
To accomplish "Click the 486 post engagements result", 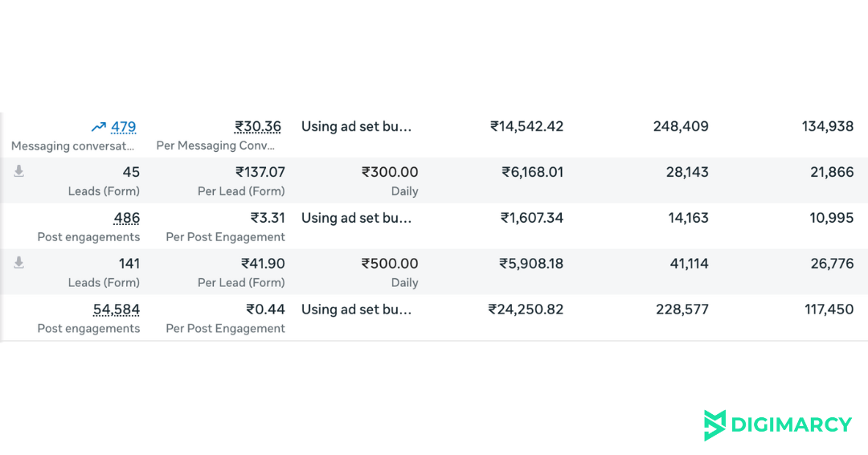I will [126, 218].
